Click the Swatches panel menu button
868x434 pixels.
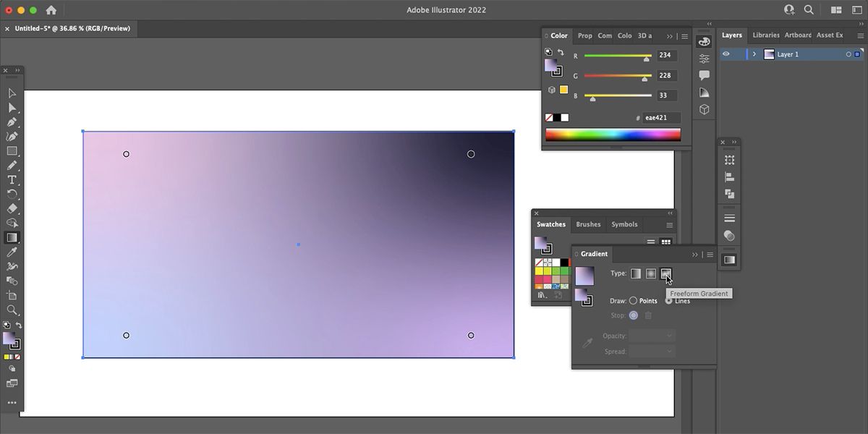pos(669,224)
